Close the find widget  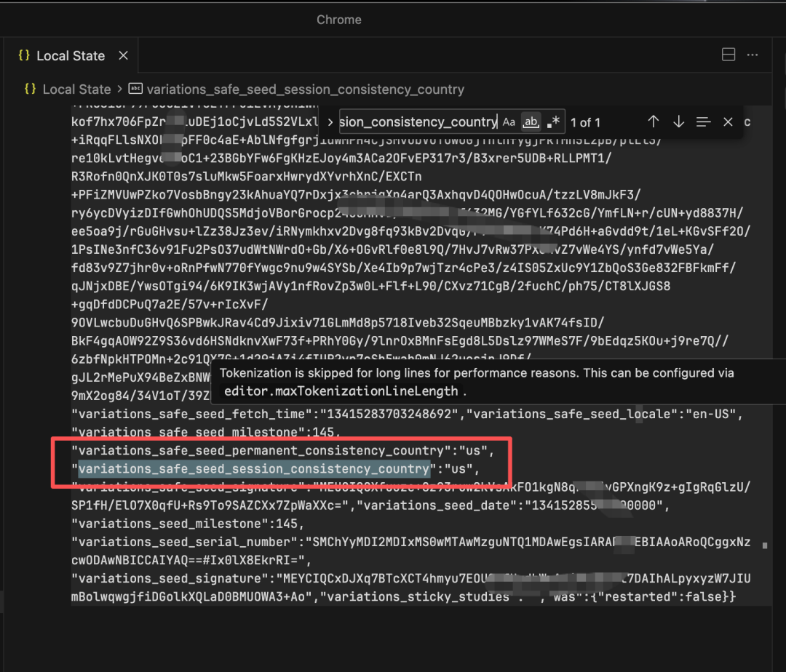pyautogui.click(x=728, y=122)
